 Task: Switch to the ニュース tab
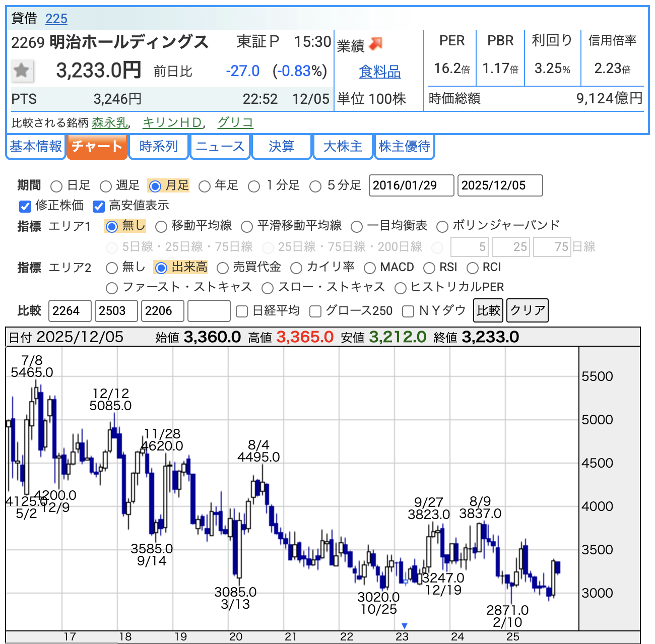pos(220,147)
